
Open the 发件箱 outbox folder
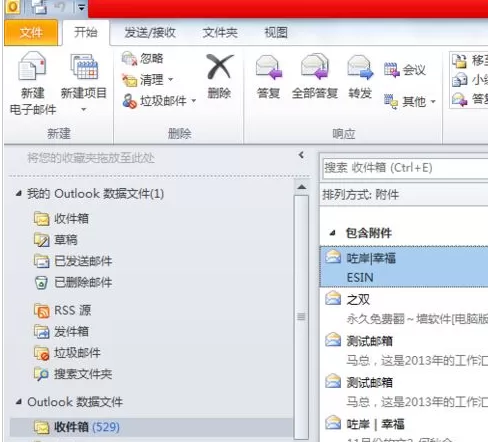point(61,332)
